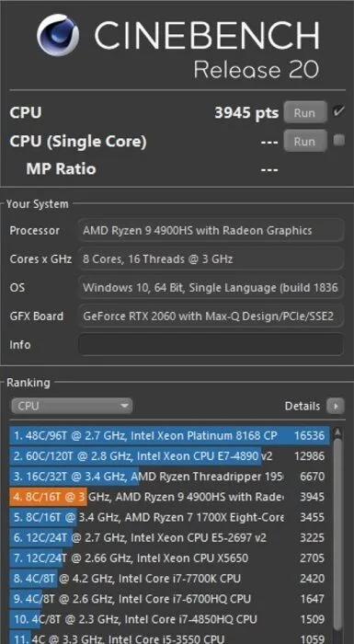Click the Cinebench sphere logo icon

(x=58, y=35)
